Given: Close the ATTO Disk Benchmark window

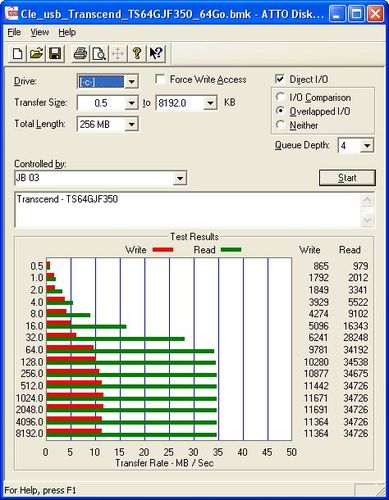Looking at the screenshot, I should [375, 14].
